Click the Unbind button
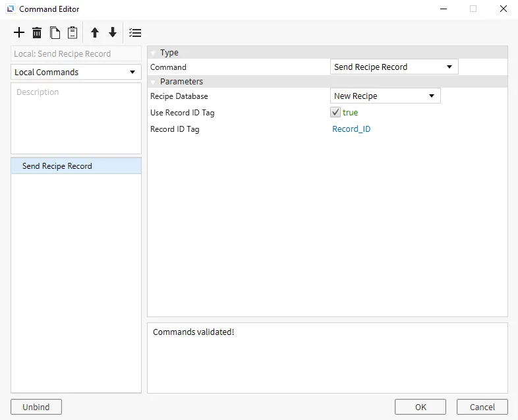 tap(36, 407)
